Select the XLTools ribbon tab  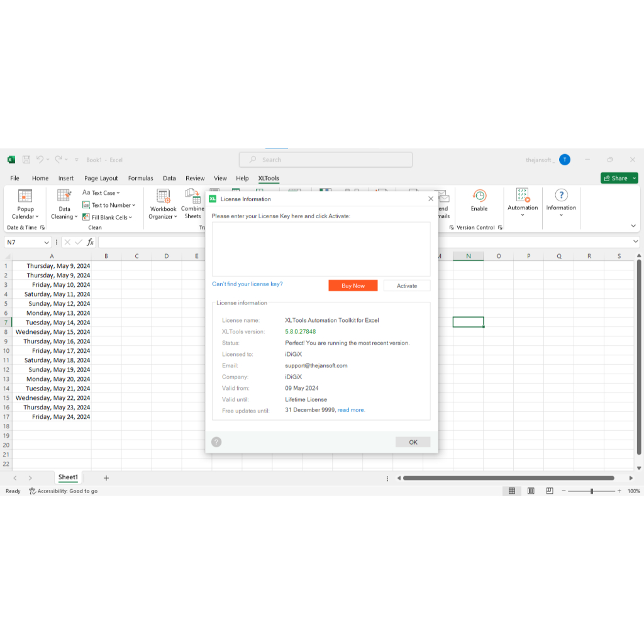point(269,178)
